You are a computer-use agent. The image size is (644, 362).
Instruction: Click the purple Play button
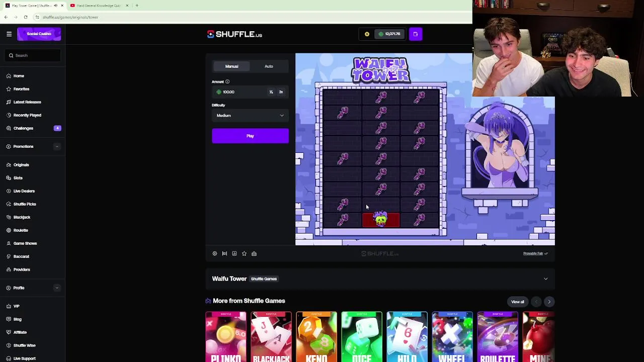point(250,136)
